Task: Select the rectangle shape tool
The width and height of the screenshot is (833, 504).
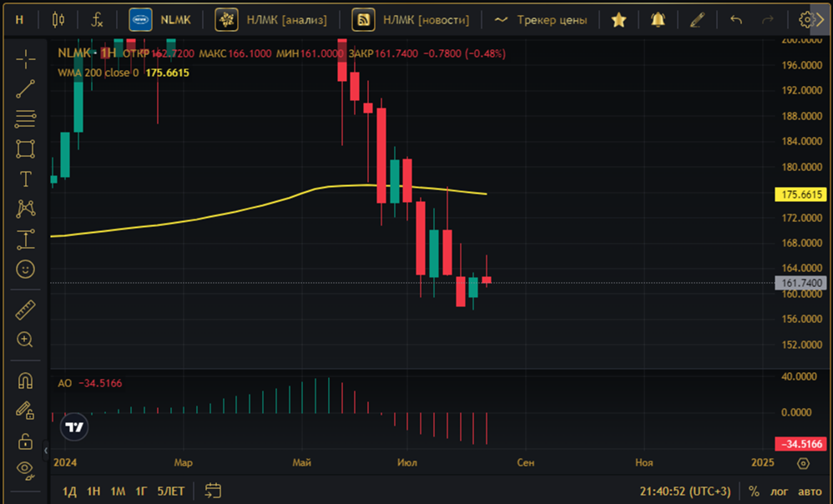Action: pyautogui.click(x=26, y=149)
